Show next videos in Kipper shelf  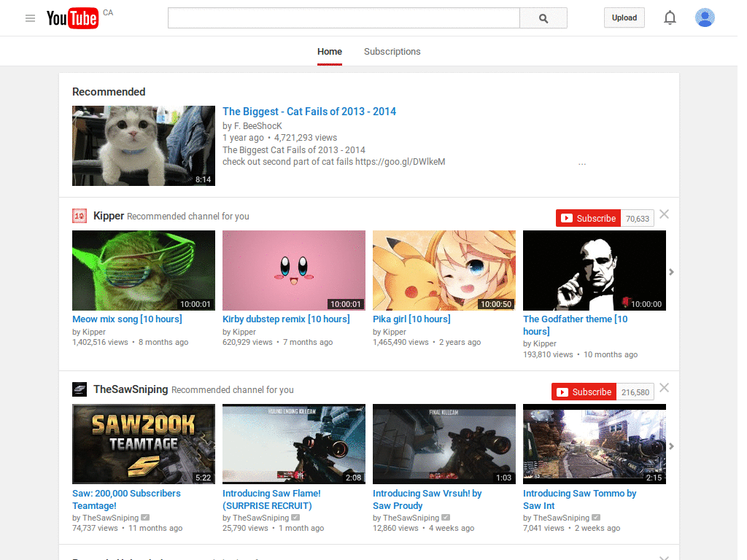(x=671, y=272)
